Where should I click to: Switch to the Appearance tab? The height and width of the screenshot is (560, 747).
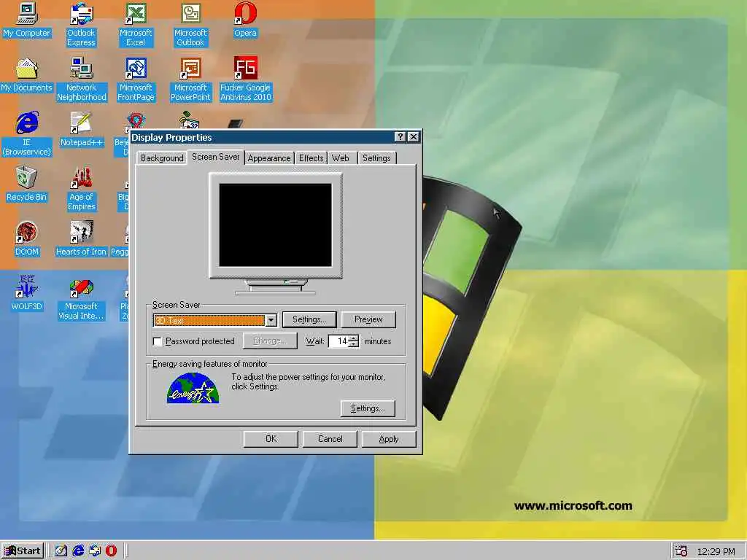(268, 158)
